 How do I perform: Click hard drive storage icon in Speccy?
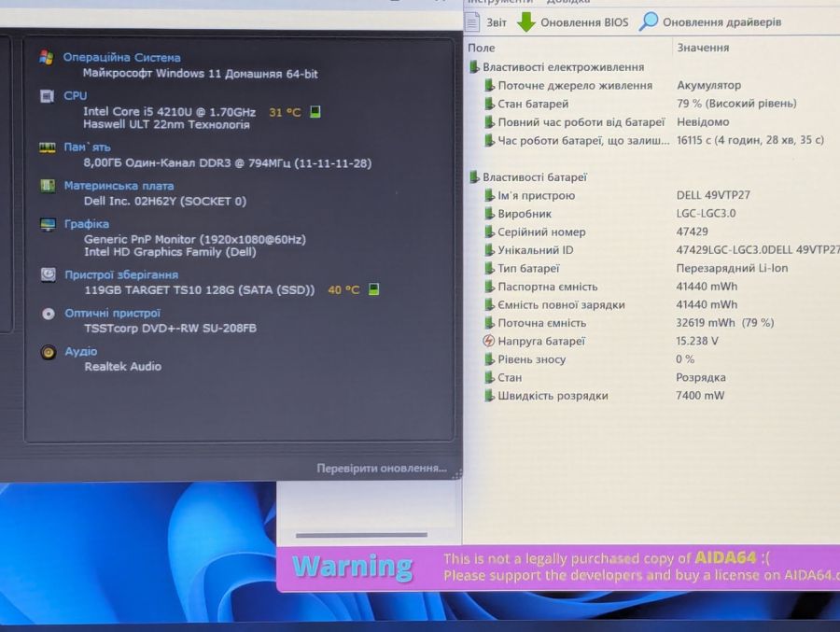click(x=49, y=274)
